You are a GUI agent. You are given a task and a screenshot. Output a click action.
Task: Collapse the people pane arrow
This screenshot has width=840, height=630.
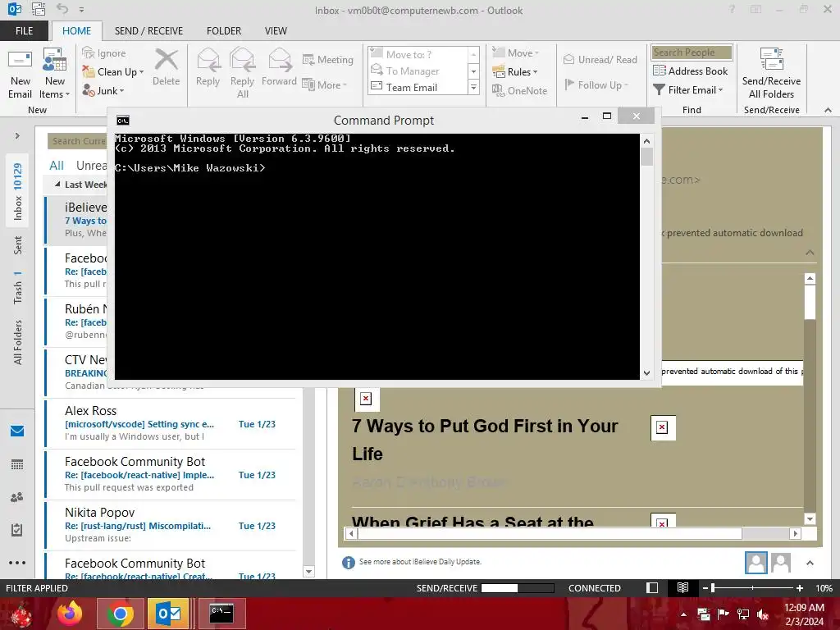pyautogui.click(x=810, y=563)
